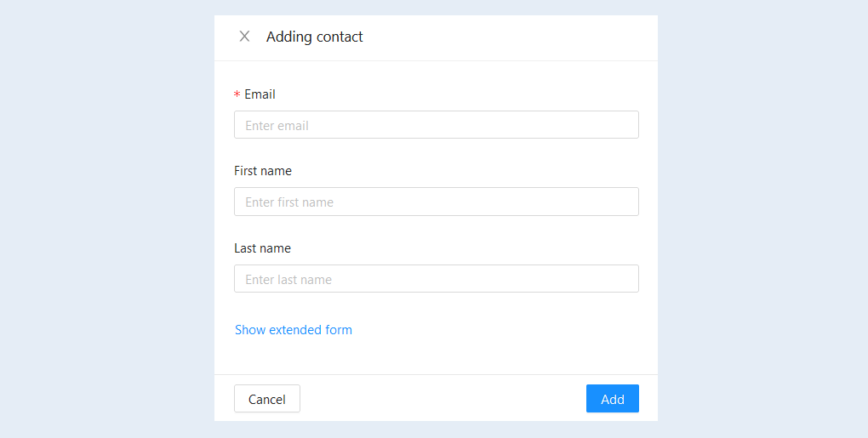Click the Last name label text

click(262, 248)
